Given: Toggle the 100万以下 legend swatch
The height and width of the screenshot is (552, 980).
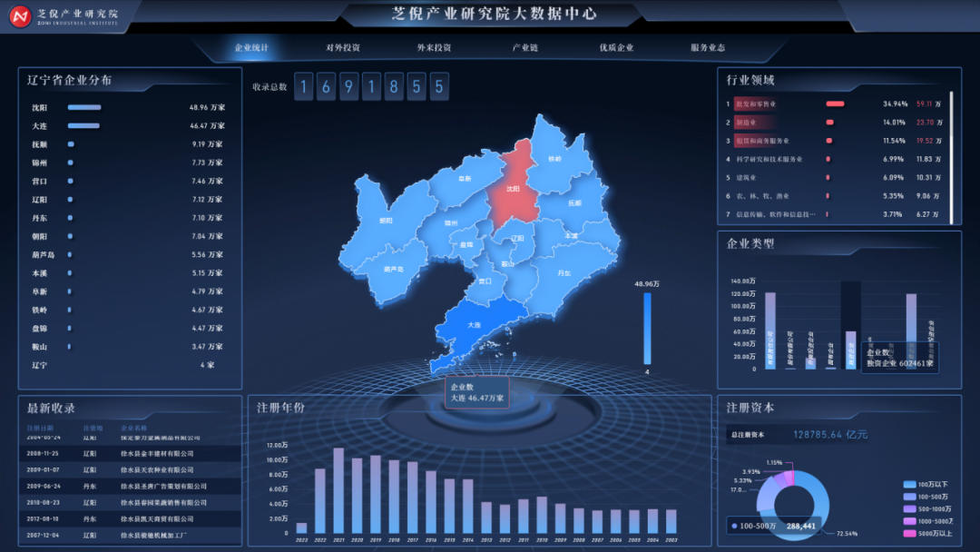Looking at the screenshot, I should click(x=911, y=486).
